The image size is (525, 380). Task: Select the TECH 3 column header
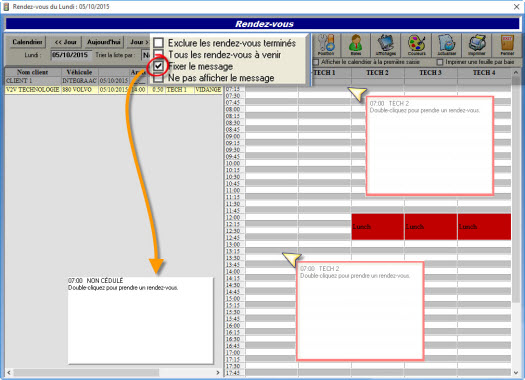[x=431, y=73]
